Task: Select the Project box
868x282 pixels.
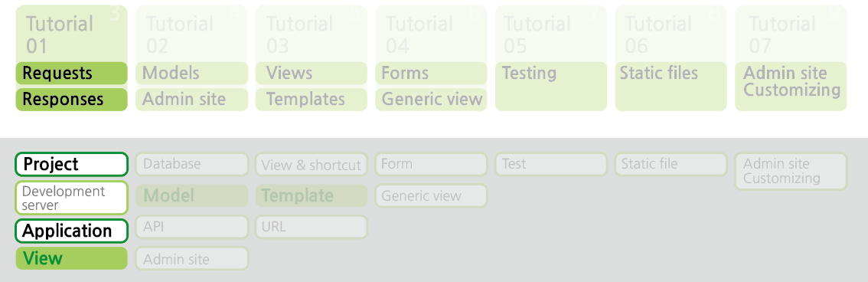Action: click(x=71, y=164)
